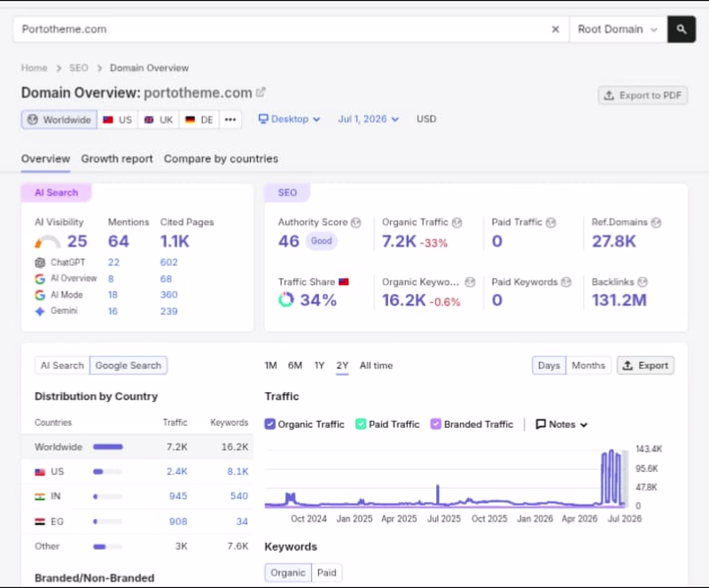Select Organic keywords toggle
Viewport: 709px width, 588px height.
[x=288, y=573]
